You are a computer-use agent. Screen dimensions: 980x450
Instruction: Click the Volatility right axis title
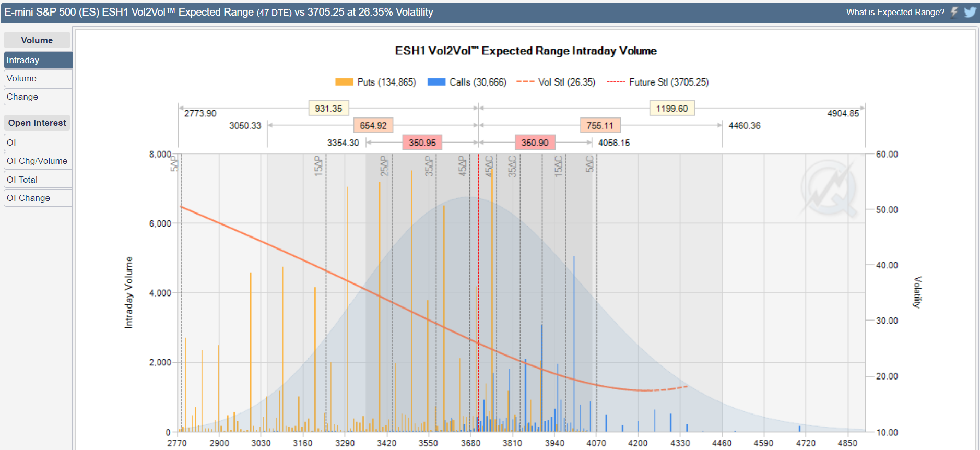[917, 292]
